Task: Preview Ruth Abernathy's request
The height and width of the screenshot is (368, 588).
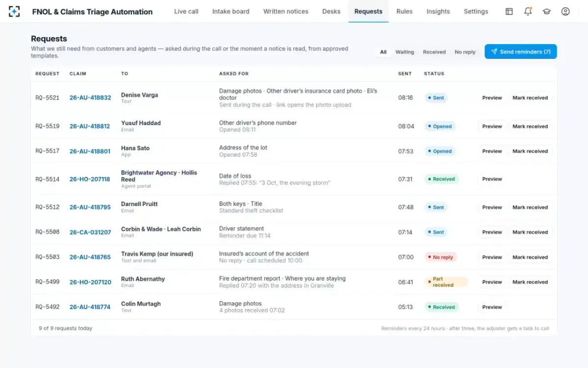Action: point(492,282)
